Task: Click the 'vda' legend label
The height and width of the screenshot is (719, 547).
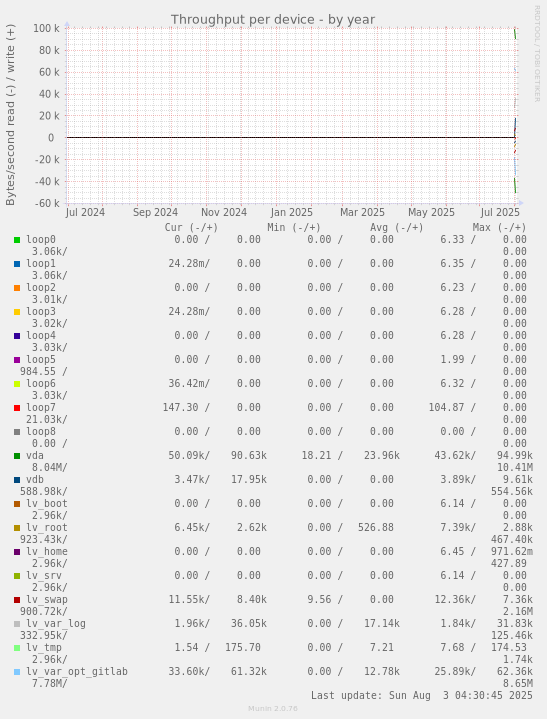Action: 35,455
